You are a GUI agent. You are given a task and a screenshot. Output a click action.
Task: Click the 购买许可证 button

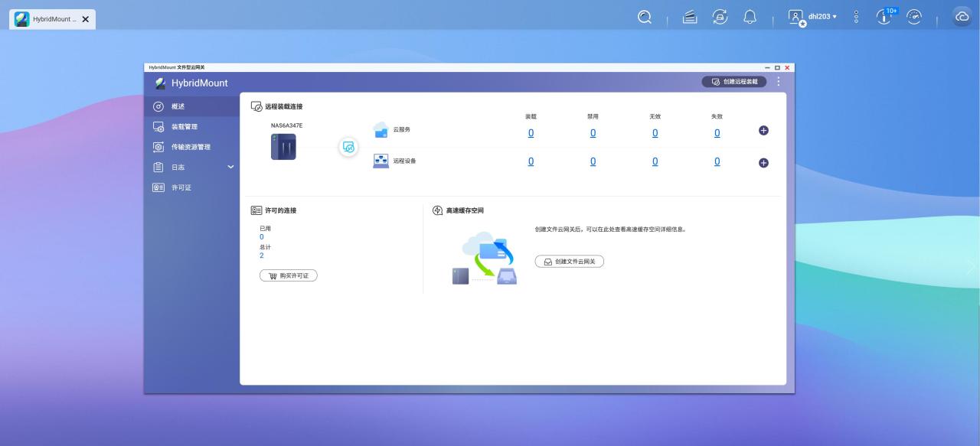[x=289, y=275]
